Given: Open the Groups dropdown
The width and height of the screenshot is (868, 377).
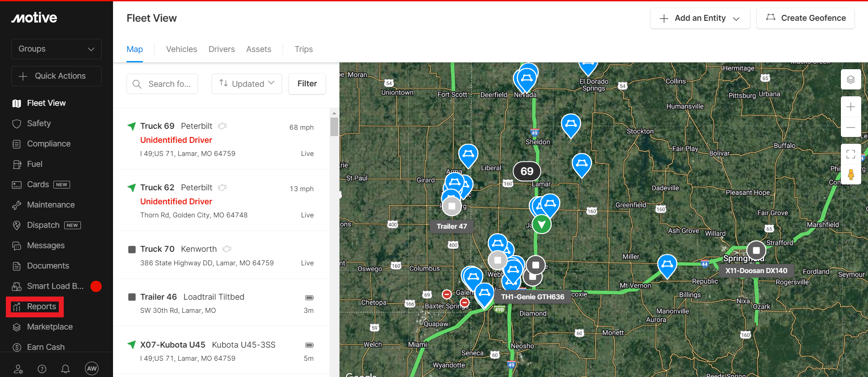Looking at the screenshot, I should coord(57,49).
